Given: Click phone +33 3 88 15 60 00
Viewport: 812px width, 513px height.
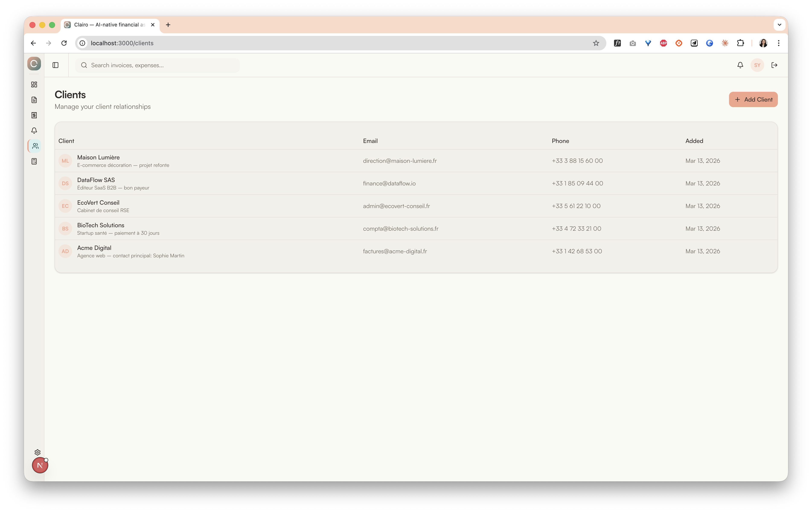Looking at the screenshot, I should pos(577,161).
